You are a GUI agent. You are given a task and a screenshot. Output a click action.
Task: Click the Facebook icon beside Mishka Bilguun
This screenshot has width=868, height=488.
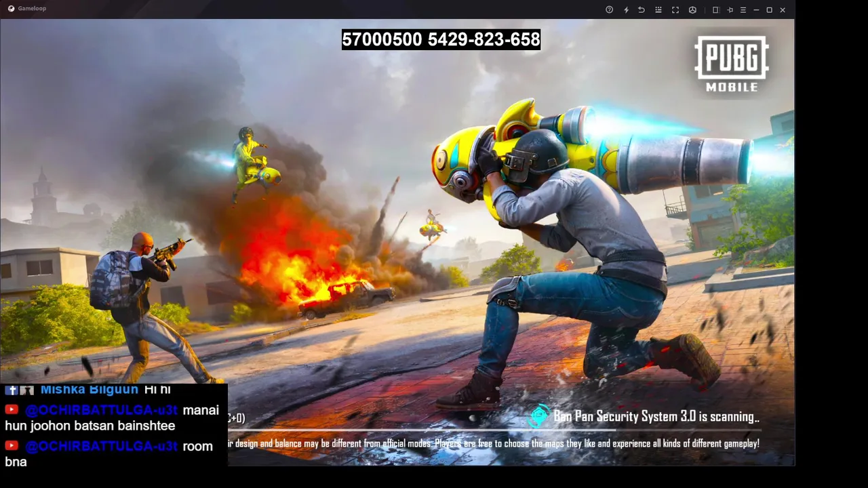(12, 390)
